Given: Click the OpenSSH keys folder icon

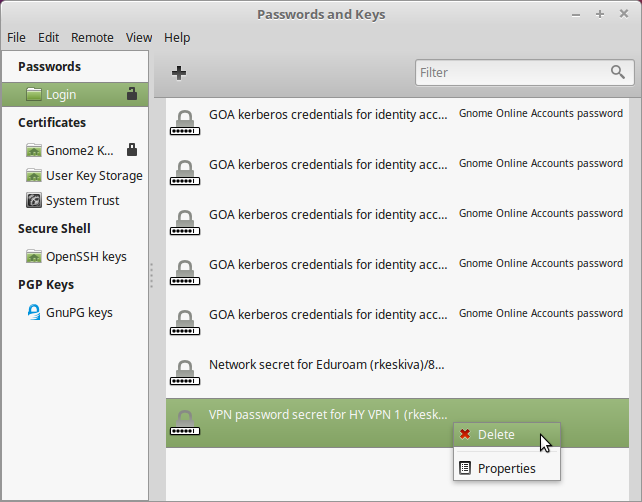Looking at the screenshot, I should coord(34,256).
